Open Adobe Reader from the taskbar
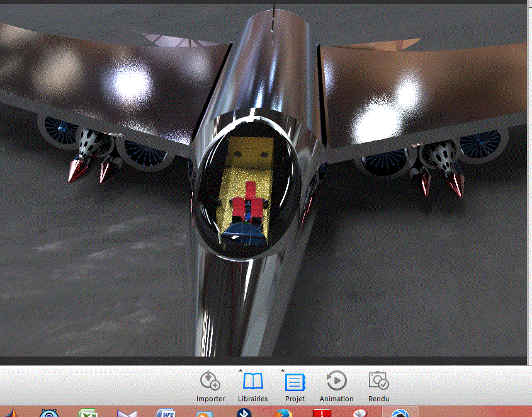The image size is (532, 417). [322, 413]
